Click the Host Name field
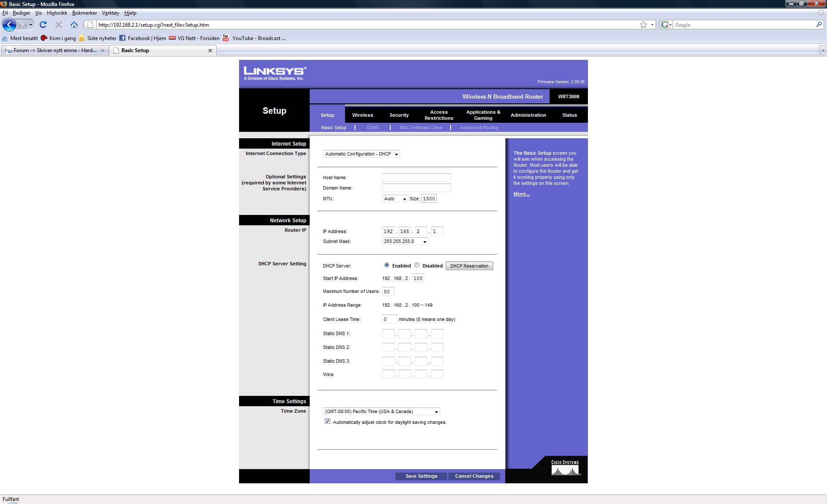 pos(417,177)
